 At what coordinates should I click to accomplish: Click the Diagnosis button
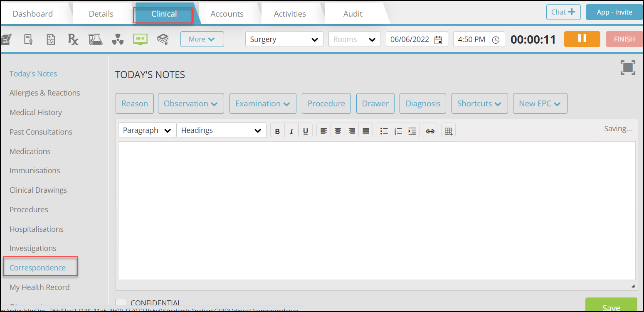pos(423,103)
